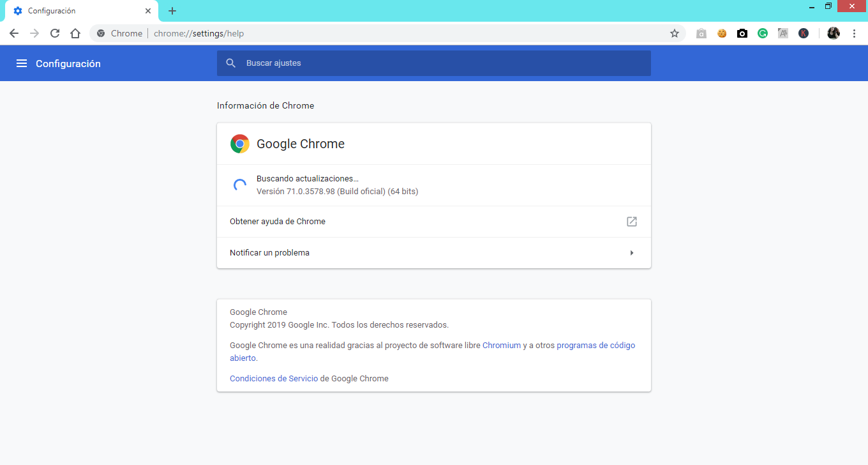Open the cookie extension icon

click(722, 33)
